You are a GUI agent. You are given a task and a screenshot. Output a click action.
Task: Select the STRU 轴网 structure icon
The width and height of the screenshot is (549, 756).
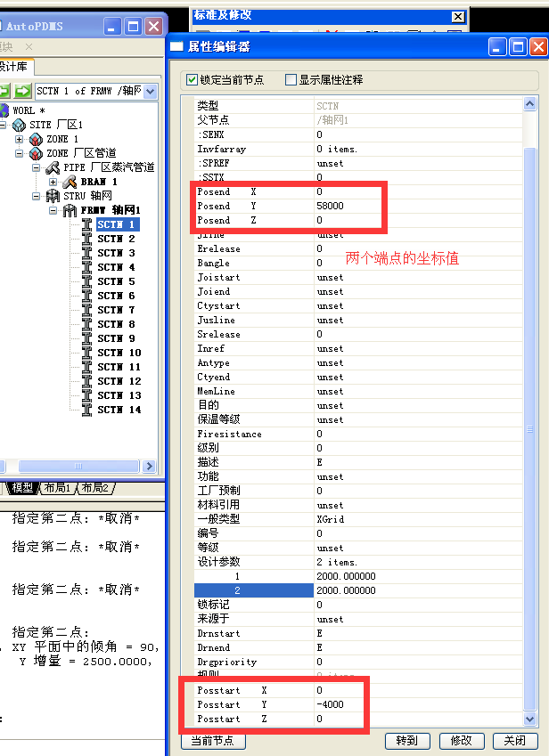pyautogui.click(x=53, y=196)
